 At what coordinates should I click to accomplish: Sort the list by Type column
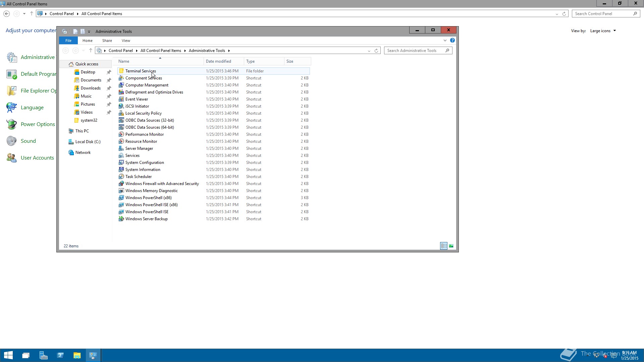[x=264, y=61]
